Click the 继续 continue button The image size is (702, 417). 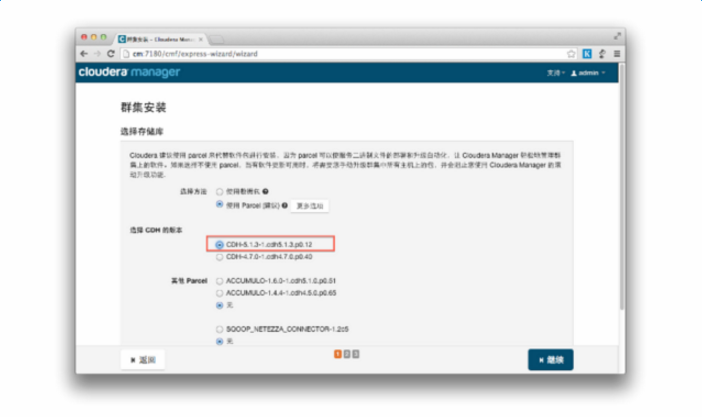pos(550,359)
